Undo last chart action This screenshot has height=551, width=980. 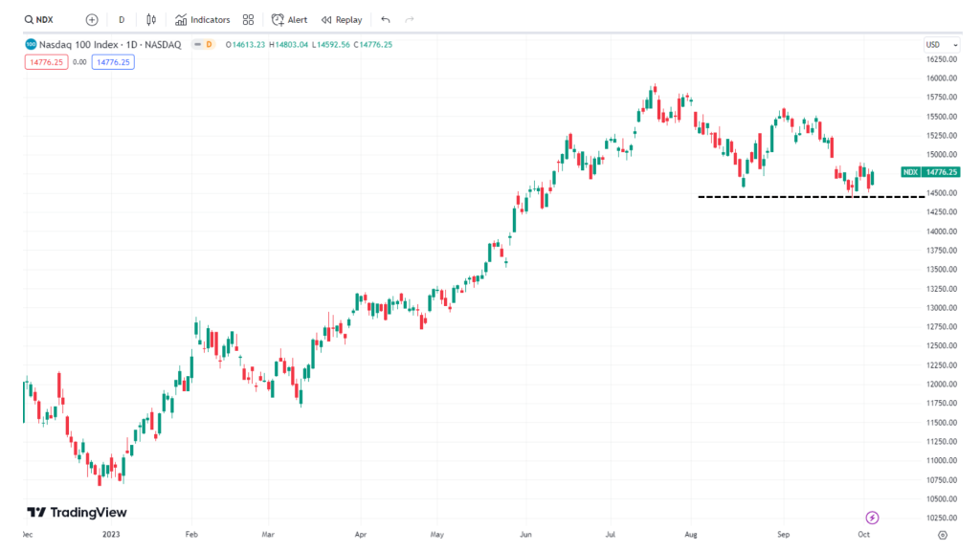pyautogui.click(x=386, y=20)
